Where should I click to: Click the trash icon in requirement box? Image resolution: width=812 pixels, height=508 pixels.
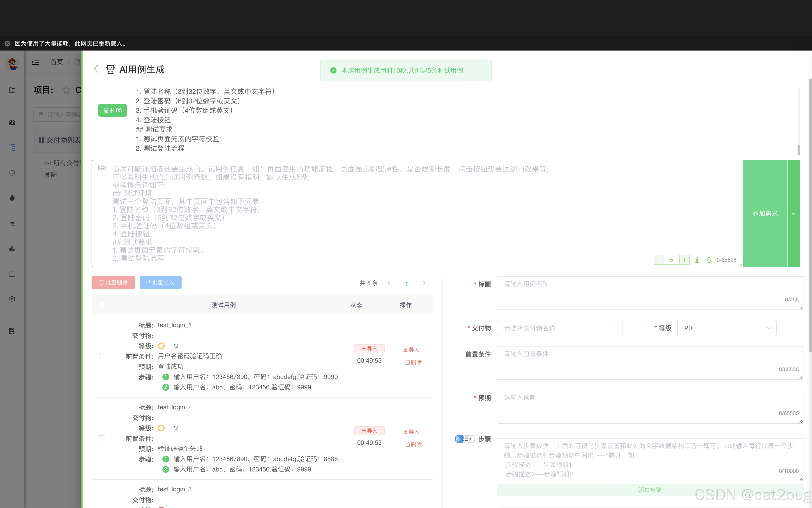[697, 260]
